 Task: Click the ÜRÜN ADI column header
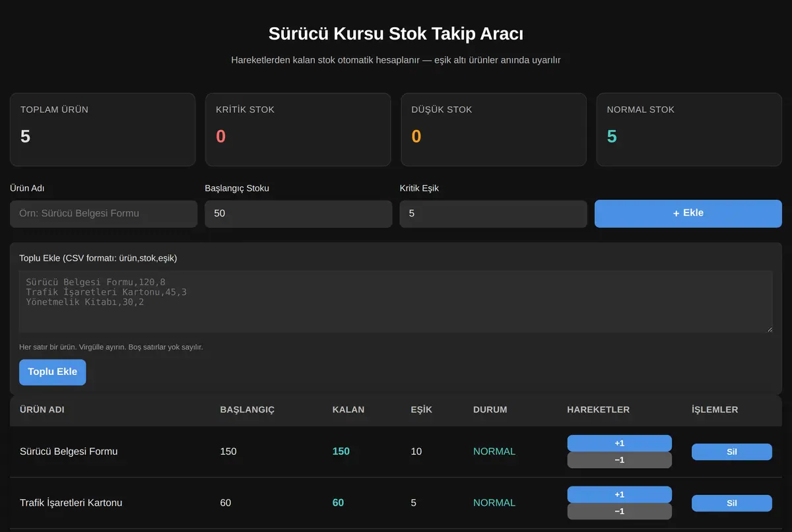pyautogui.click(x=42, y=410)
